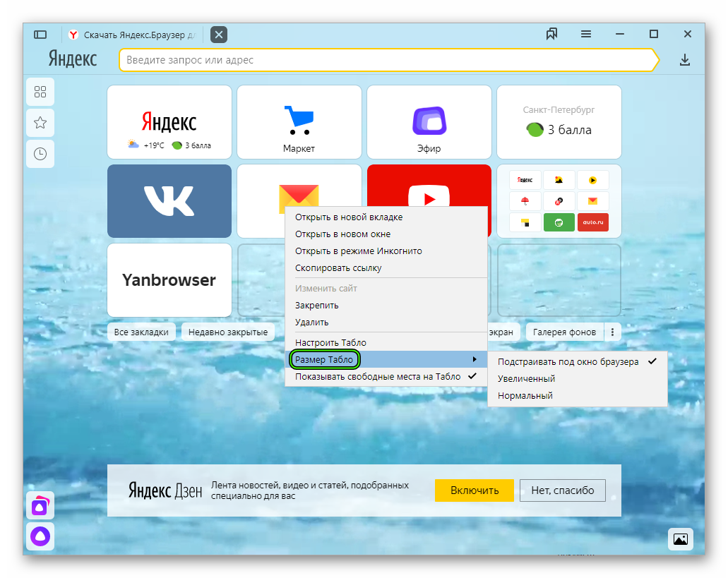This screenshot has height=578, width=728.
Task: Open the Маркет shopping cart tile
Action: [x=299, y=122]
